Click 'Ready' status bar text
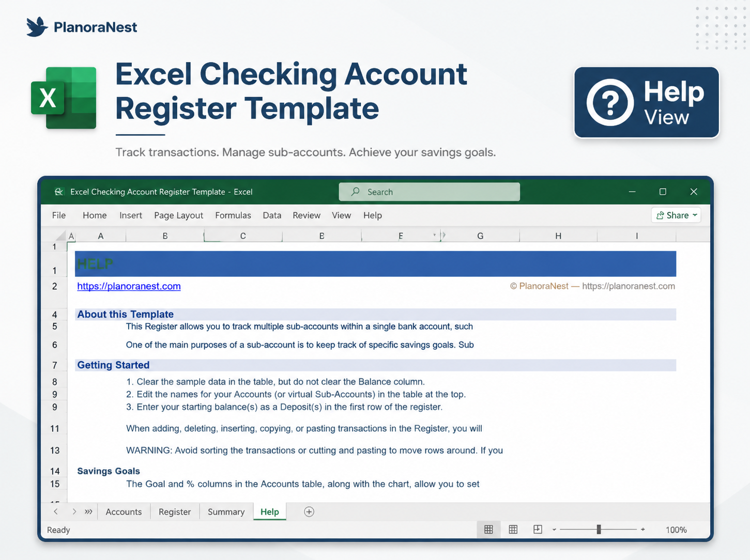 [58, 530]
